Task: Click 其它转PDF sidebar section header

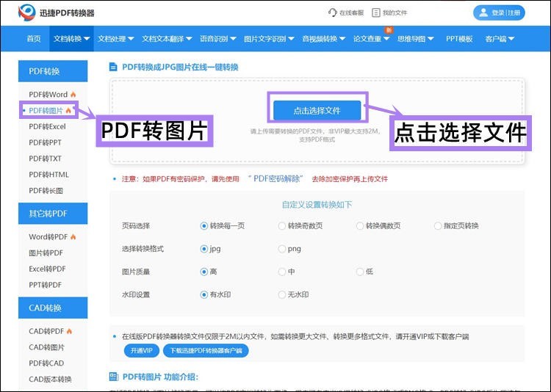Action: (53, 213)
